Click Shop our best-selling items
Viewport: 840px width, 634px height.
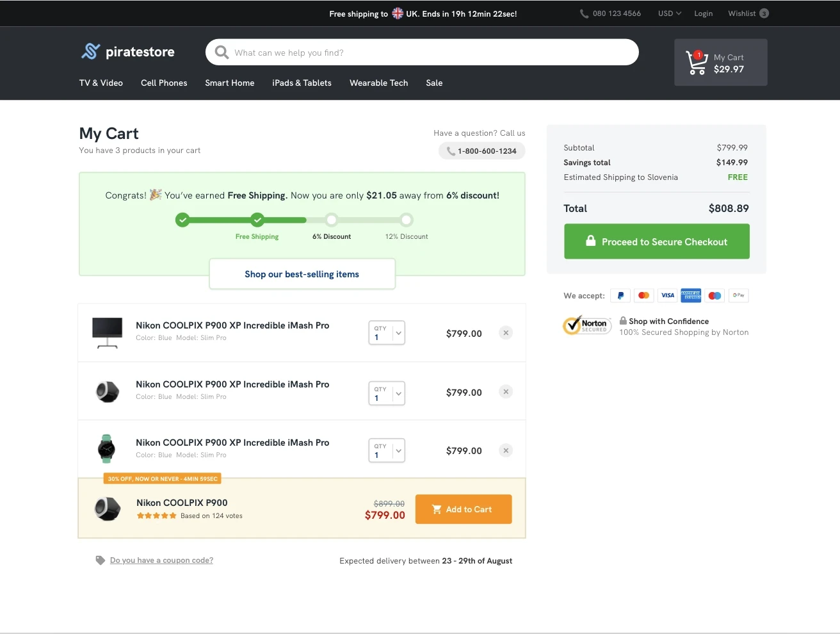(x=302, y=274)
